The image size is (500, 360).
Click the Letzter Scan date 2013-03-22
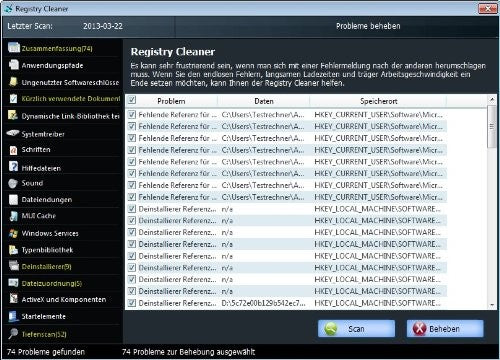click(x=103, y=26)
